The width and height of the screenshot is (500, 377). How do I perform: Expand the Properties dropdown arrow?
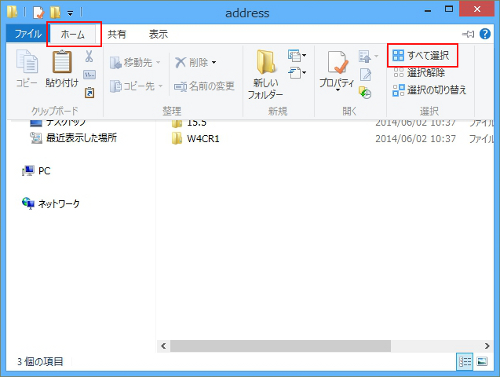[337, 90]
